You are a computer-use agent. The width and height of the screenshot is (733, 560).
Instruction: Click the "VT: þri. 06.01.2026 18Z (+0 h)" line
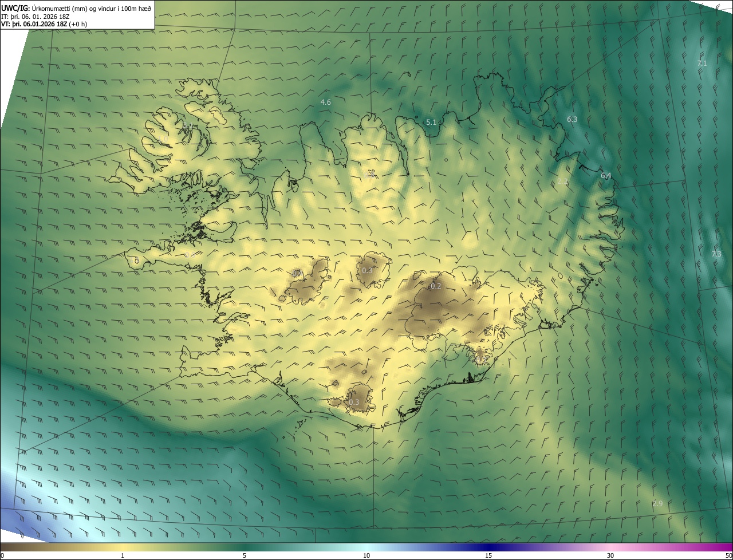(44, 24)
